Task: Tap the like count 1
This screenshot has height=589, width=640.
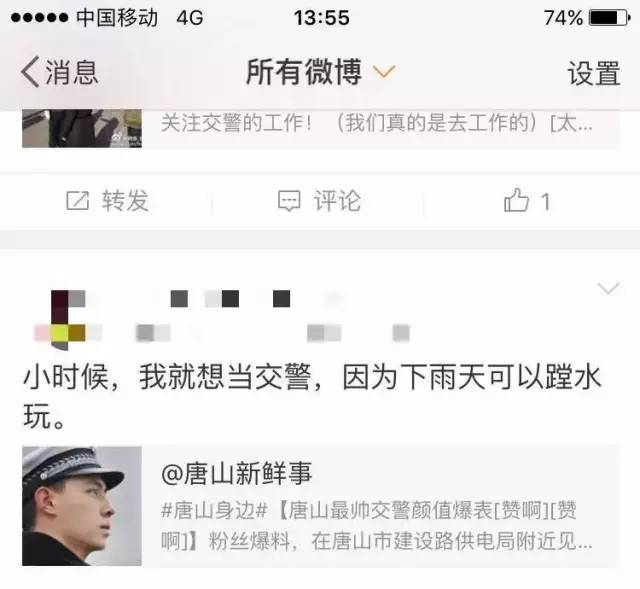Action: point(546,201)
